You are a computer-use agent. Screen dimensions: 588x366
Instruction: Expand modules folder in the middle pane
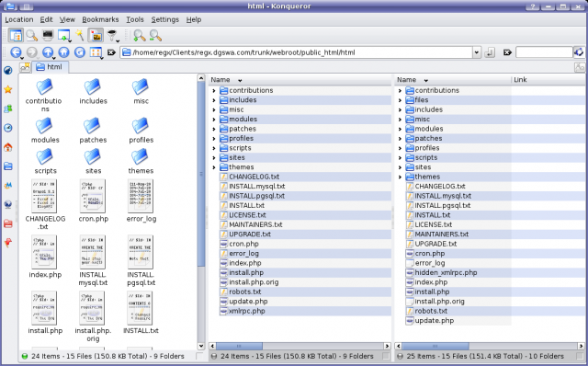click(214, 120)
